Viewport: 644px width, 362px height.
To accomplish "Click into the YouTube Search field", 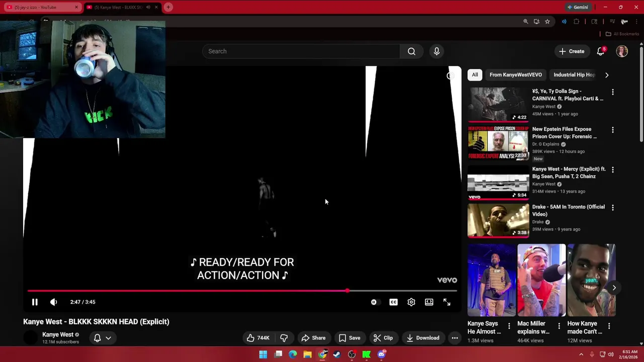I will (x=301, y=51).
